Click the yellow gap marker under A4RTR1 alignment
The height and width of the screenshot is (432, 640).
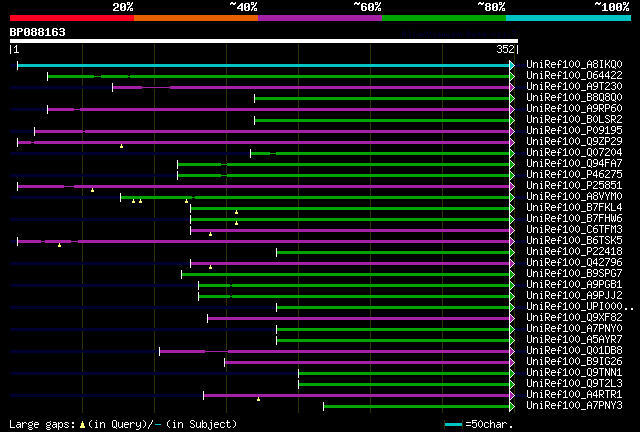[x=258, y=399]
